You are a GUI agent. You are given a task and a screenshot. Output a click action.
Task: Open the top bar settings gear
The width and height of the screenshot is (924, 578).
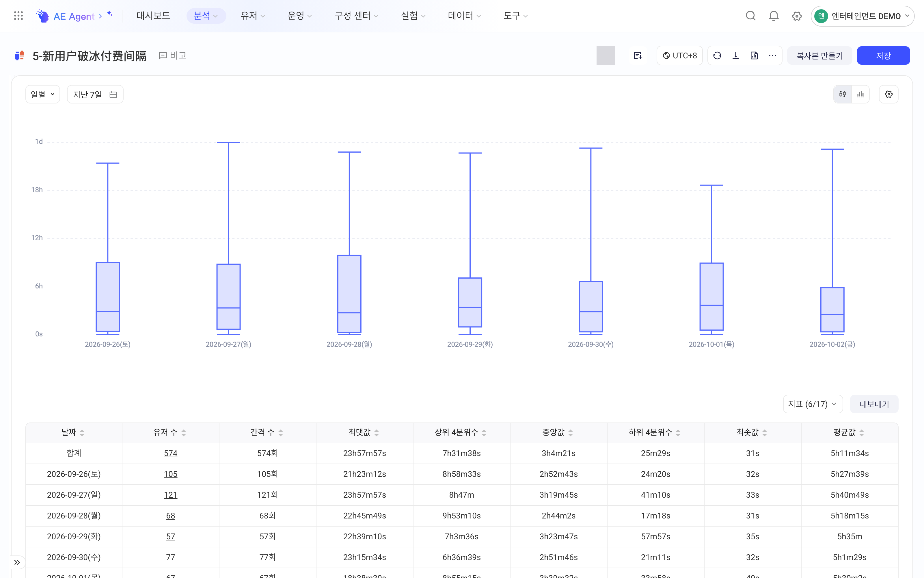click(796, 16)
